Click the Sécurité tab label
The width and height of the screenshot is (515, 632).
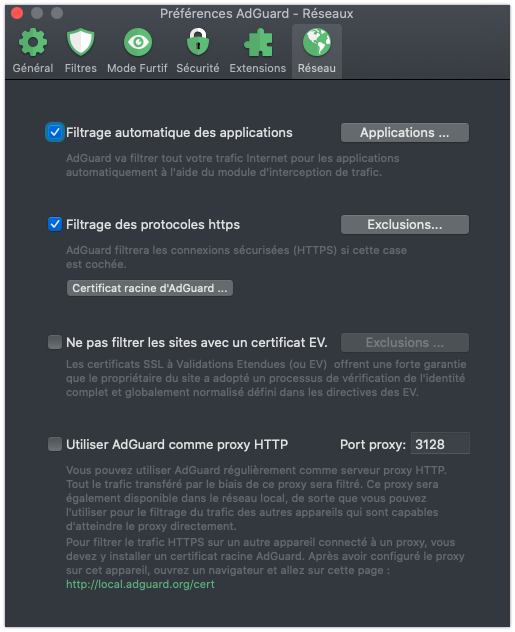pos(197,68)
